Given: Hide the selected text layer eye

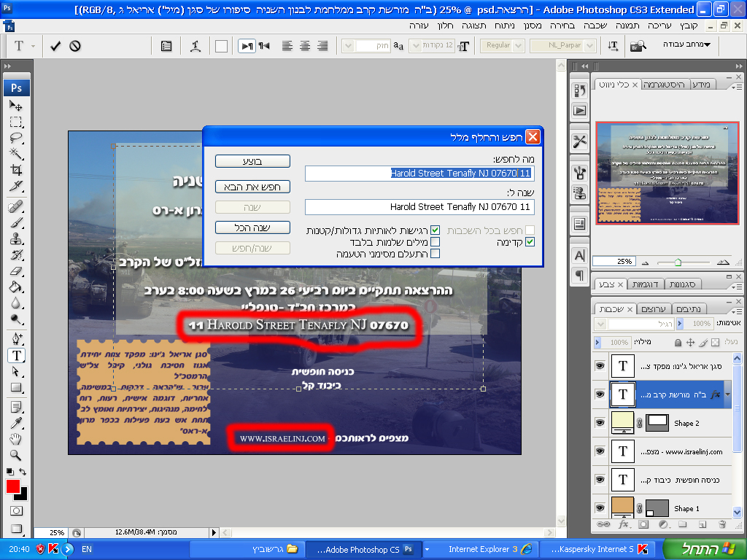Looking at the screenshot, I should [x=600, y=394].
